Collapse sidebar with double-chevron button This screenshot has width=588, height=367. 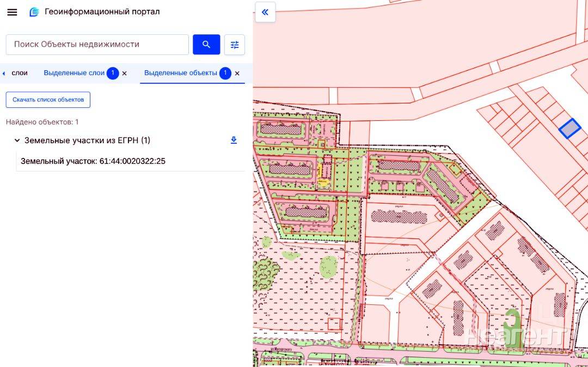point(265,13)
